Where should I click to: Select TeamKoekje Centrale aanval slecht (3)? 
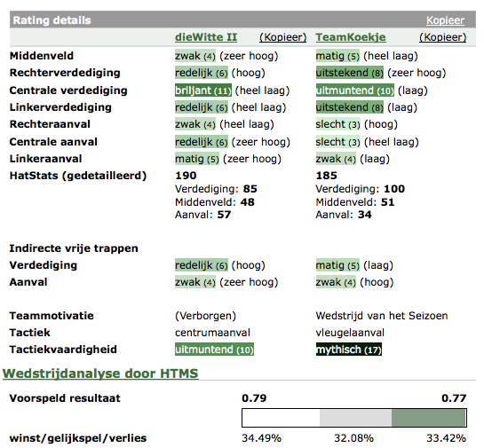pyautogui.click(x=338, y=142)
